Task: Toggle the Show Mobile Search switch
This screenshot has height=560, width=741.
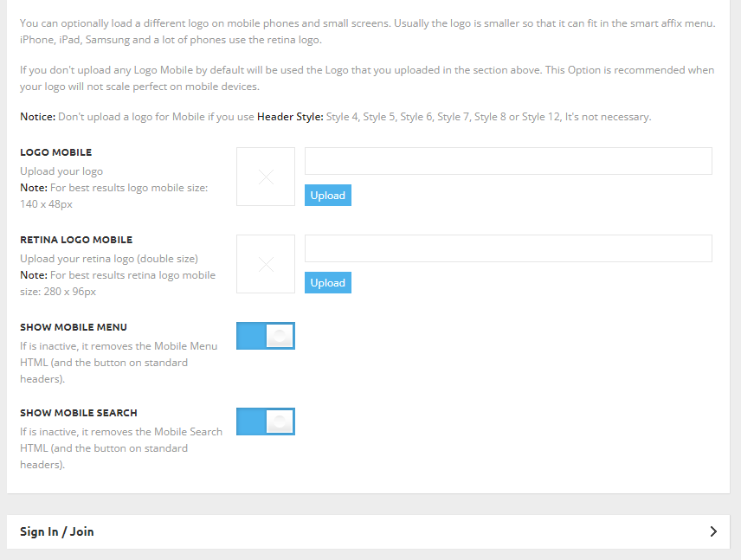Action: click(x=266, y=422)
